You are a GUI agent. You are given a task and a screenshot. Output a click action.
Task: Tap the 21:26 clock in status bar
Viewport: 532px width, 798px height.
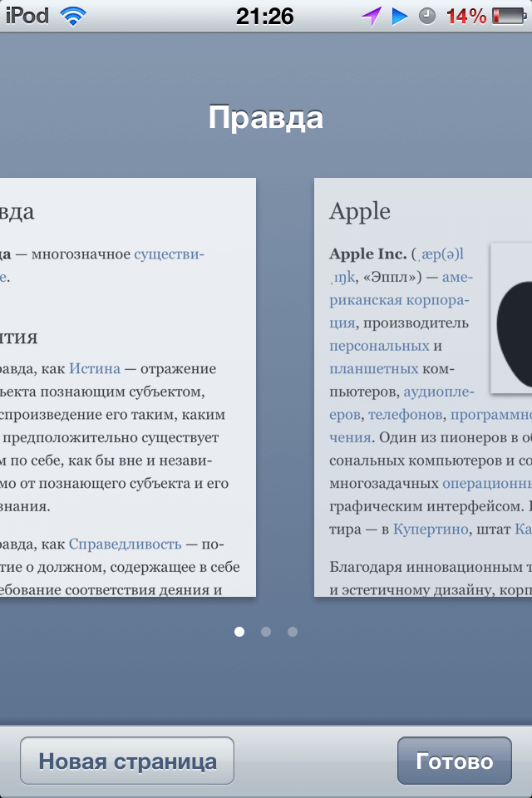point(264,17)
